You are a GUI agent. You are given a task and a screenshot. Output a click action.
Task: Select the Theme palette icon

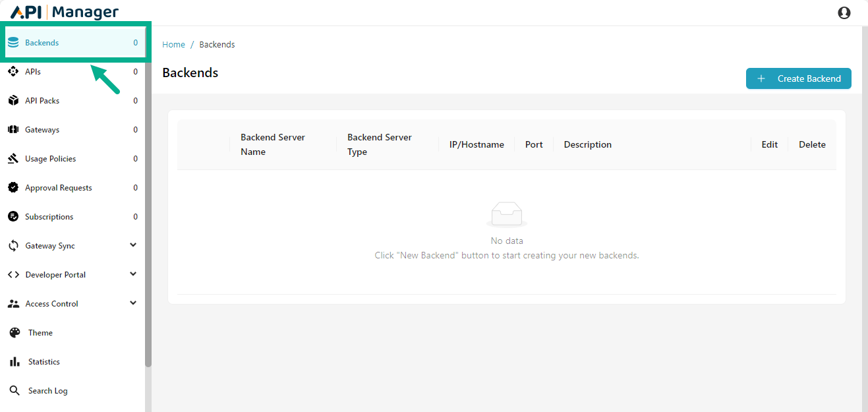[14, 332]
